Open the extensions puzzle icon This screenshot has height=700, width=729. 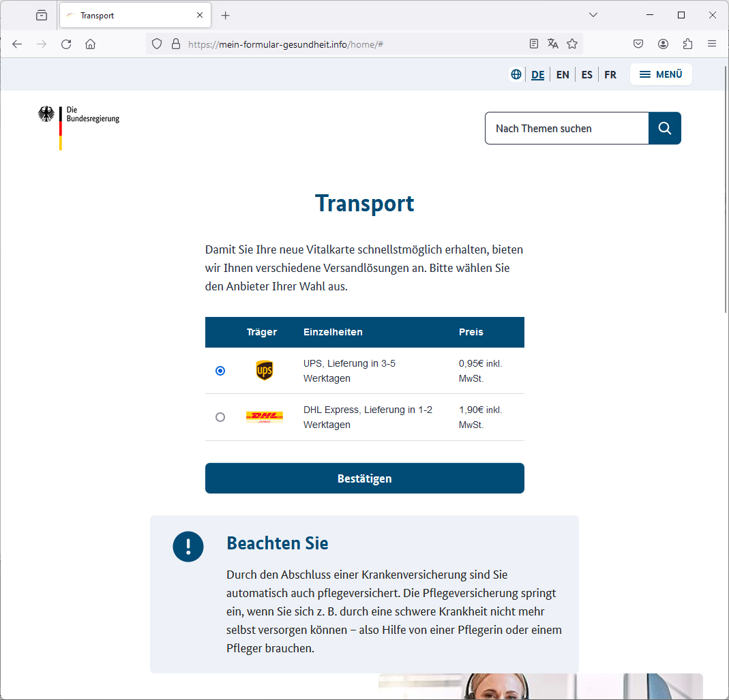[687, 44]
